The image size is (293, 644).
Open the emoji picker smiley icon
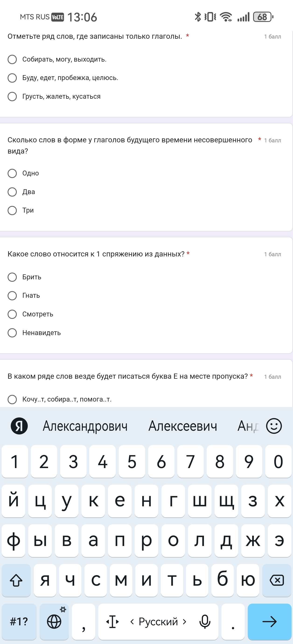274,426
